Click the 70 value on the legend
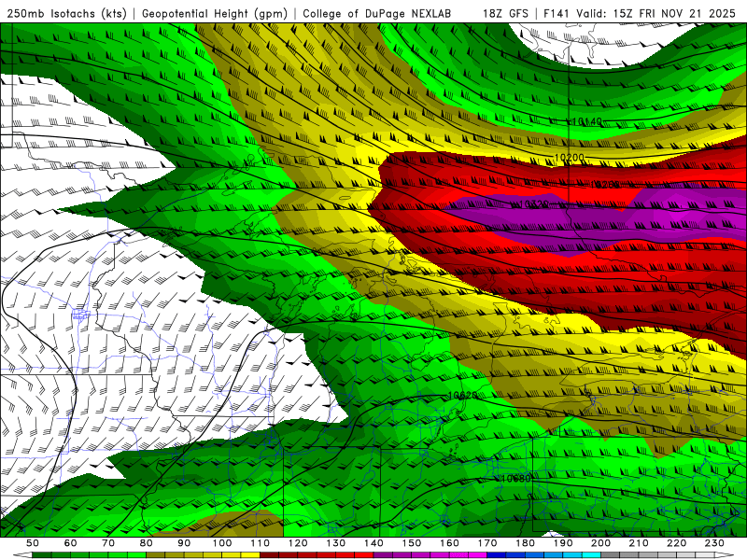Viewport: 747px width, 560px height. coord(108,543)
